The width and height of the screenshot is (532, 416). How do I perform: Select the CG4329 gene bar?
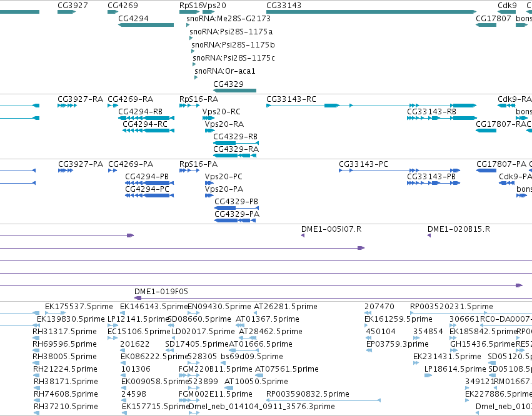coord(234,91)
